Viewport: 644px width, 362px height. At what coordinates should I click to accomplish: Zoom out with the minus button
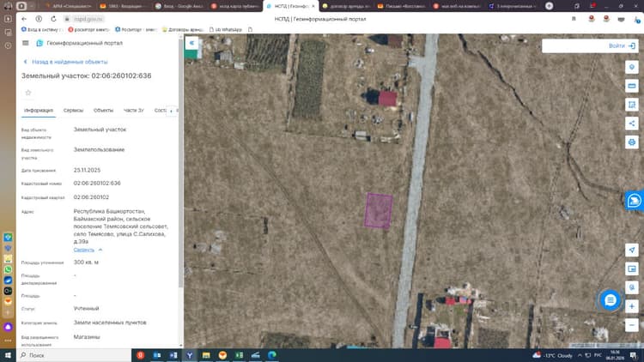[631, 325]
